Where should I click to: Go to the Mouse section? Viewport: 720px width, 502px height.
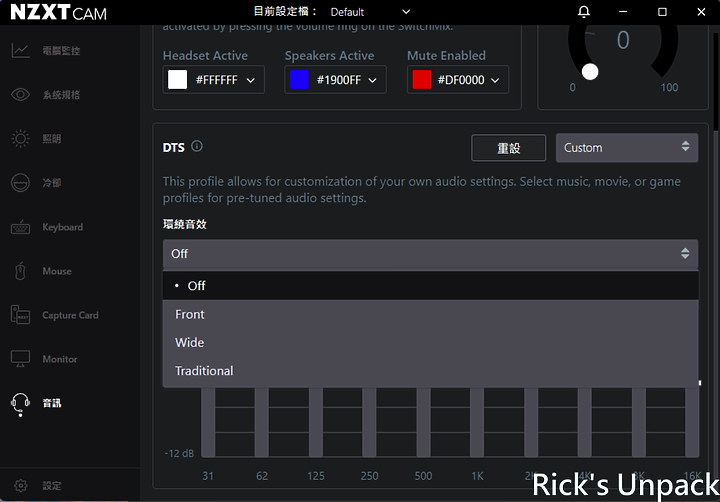[57, 271]
